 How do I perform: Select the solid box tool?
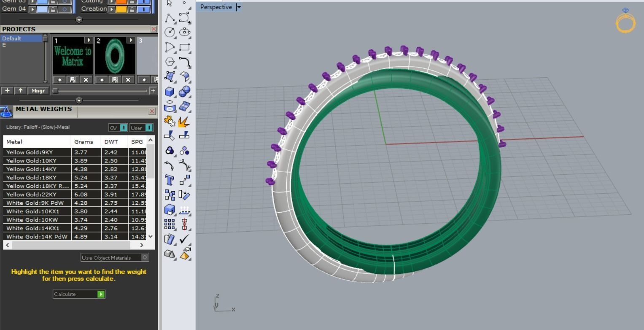click(170, 92)
